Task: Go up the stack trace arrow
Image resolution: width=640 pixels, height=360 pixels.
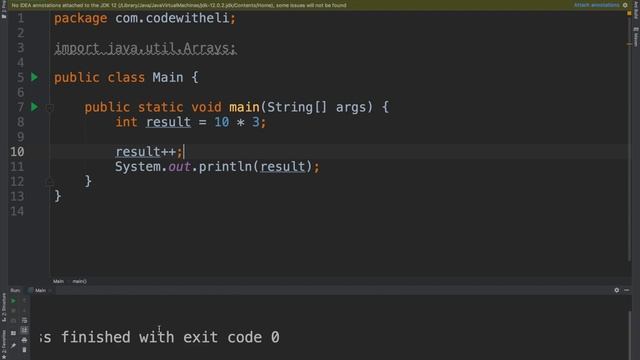Action: [24, 300]
